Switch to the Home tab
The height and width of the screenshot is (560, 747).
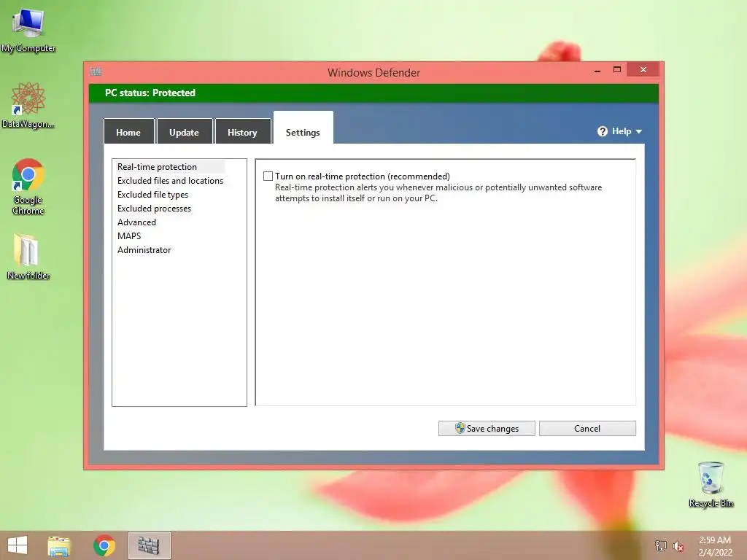point(128,132)
